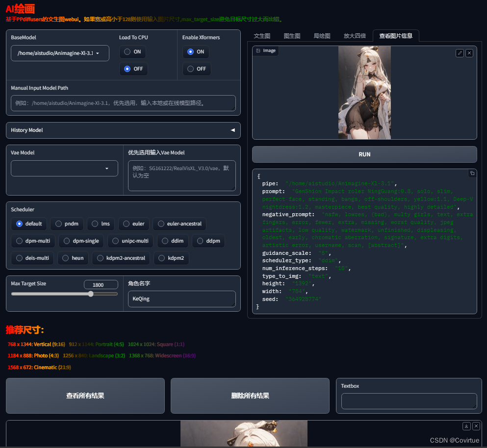Select Load To CPU OFF option
Screen dimensions: 487x448
pyautogui.click(x=133, y=69)
